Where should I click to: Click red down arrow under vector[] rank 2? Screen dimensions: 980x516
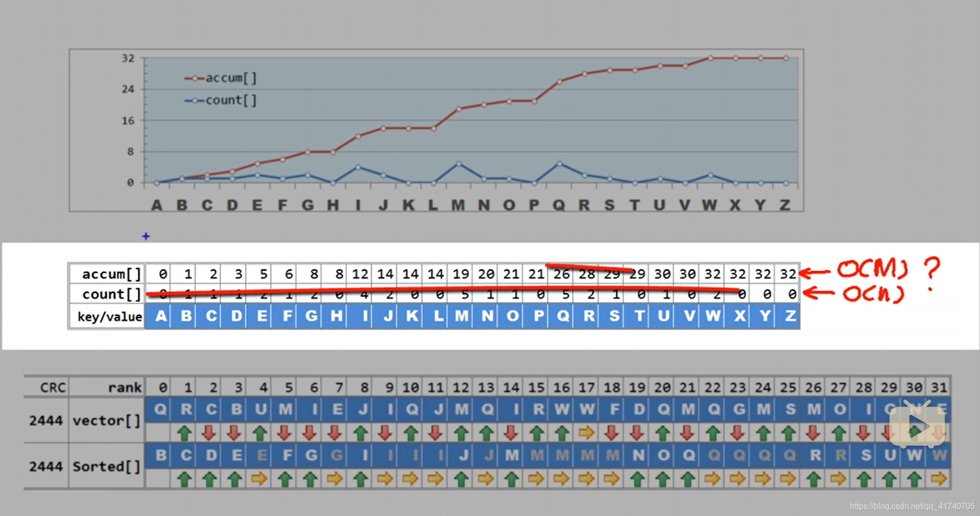[x=209, y=433]
